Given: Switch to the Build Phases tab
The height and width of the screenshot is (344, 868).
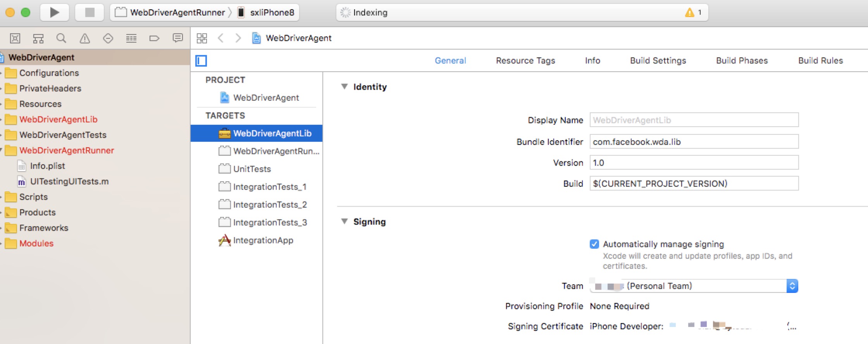Looking at the screenshot, I should (x=742, y=60).
